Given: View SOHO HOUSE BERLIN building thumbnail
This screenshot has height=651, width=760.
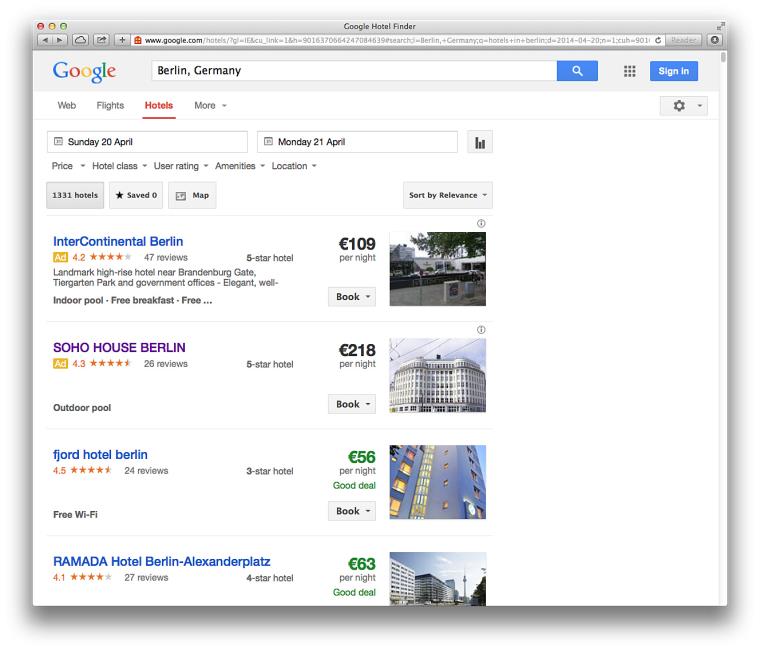Looking at the screenshot, I should coord(438,375).
